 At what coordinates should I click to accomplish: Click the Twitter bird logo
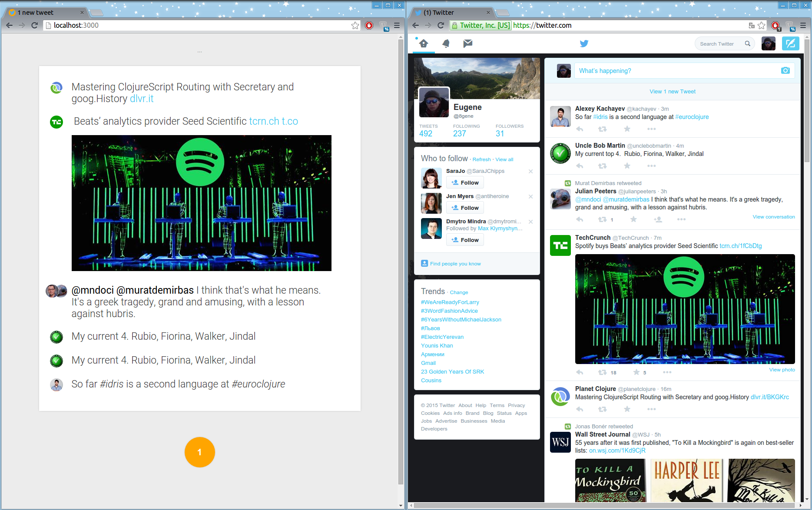pyautogui.click(x=584, y=43)
